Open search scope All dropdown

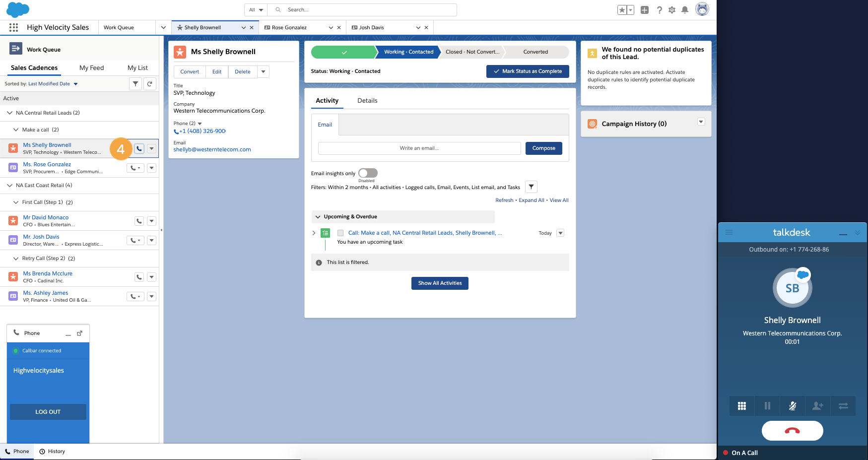256,10
